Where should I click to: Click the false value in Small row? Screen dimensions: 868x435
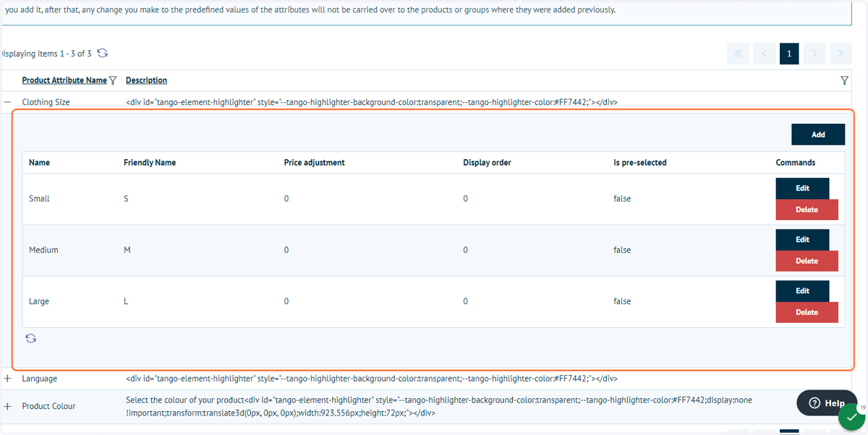[x=622, y=199]
